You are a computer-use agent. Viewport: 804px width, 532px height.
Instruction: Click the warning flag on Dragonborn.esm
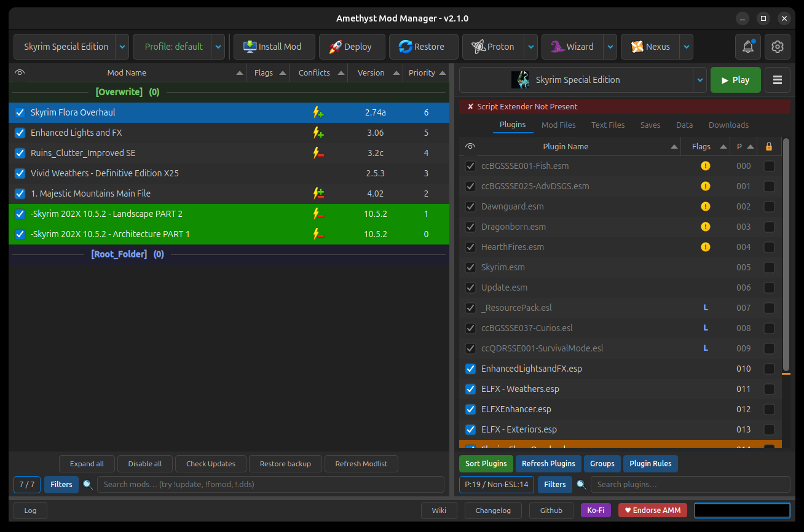[706, 227]
